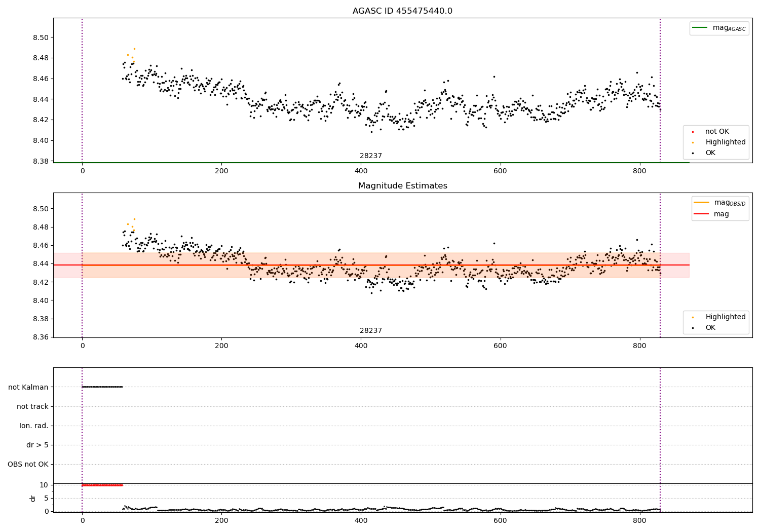Screen dimensions: 760x532
Task: Click the 8.40 y-tick of the top plot
Action: click(x=42, y=141)
